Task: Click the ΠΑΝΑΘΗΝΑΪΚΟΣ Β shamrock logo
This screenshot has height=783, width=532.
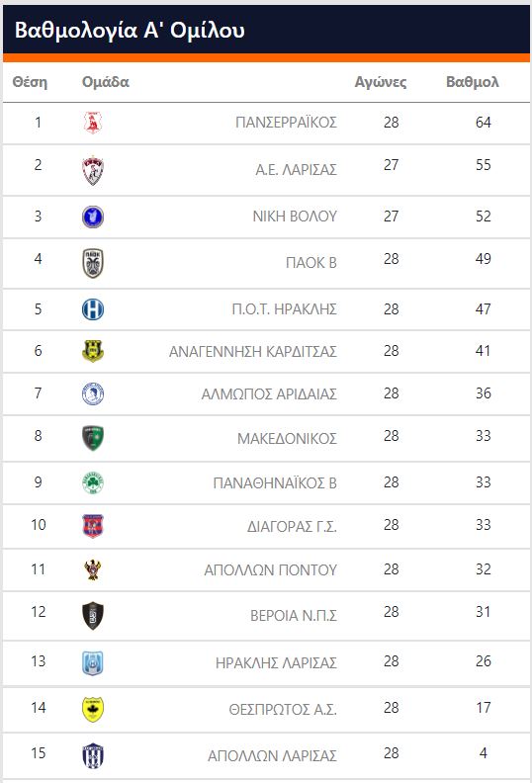Action: 92,482
